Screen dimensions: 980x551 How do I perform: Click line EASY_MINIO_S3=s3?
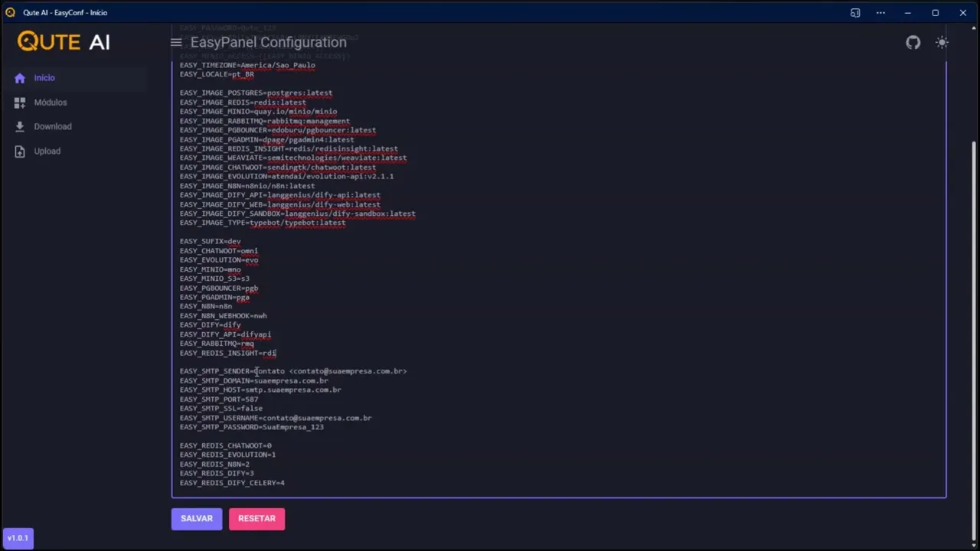point(214,279)
